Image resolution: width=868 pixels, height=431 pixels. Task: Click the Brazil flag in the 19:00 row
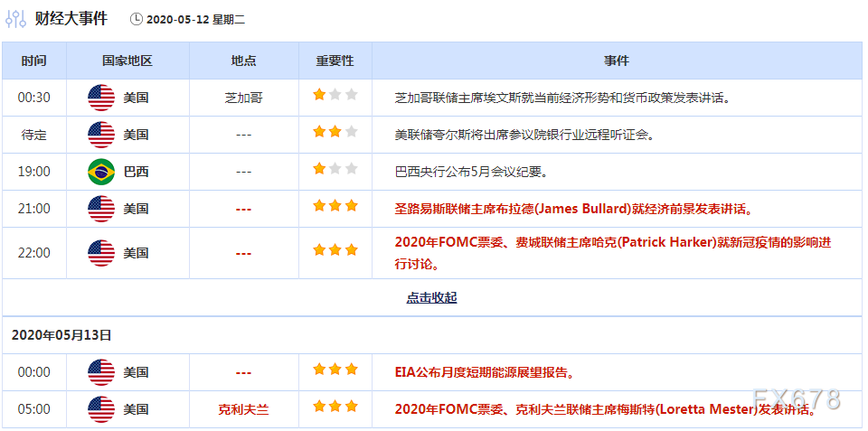101,172
